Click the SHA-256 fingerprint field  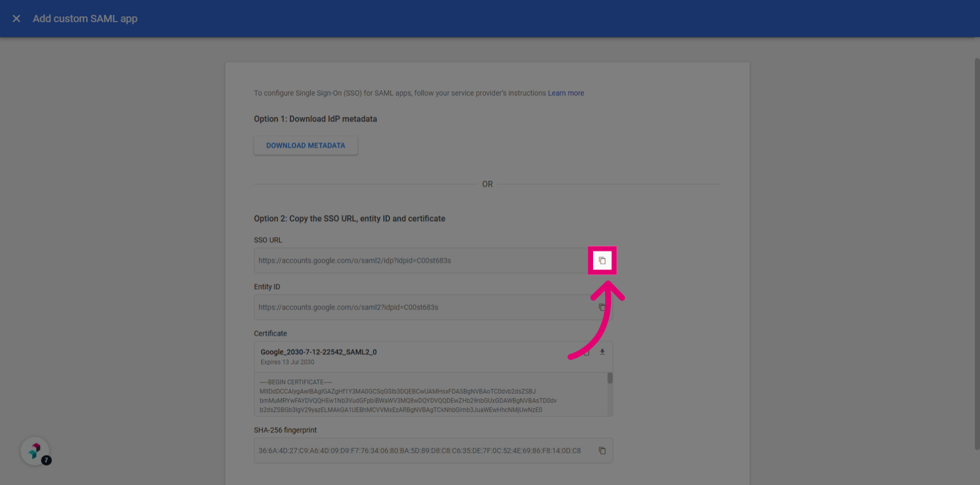coord(433,451)
